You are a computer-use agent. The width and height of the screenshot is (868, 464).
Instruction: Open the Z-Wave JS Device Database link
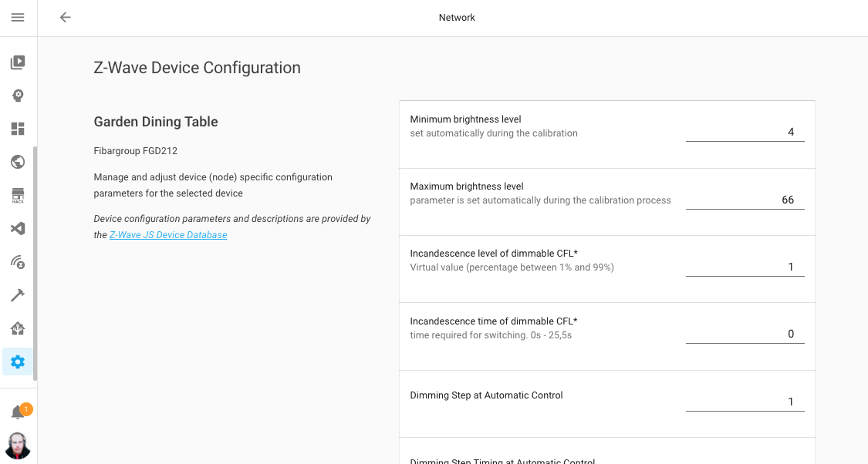click(x=168, y=234)
